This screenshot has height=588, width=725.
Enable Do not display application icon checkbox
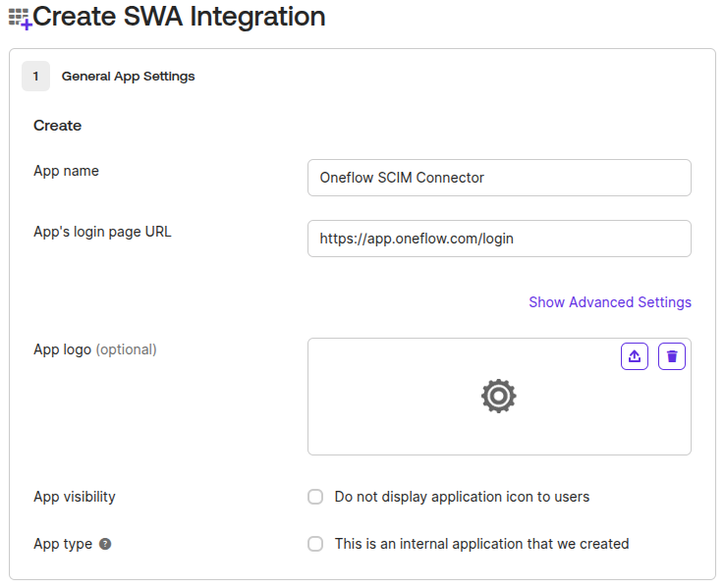point(315,497)
